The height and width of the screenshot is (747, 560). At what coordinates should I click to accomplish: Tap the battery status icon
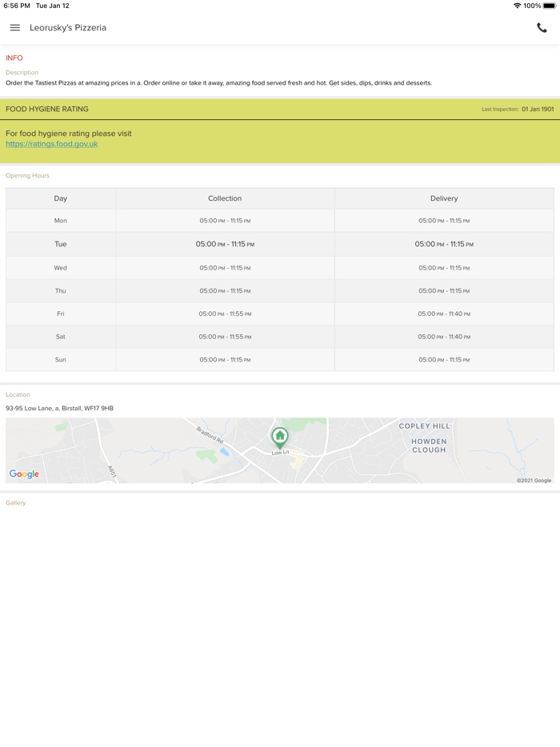(550, 6)
